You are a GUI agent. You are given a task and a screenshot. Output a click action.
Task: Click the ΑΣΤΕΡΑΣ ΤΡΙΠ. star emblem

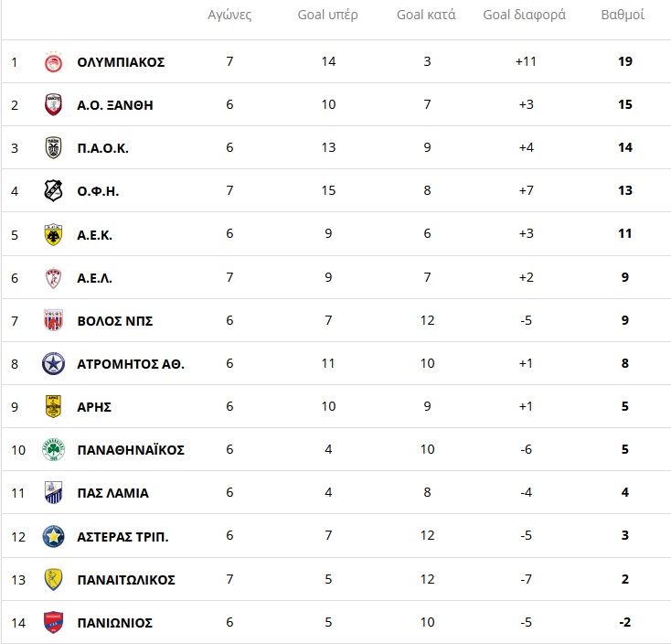pos(53,537)
